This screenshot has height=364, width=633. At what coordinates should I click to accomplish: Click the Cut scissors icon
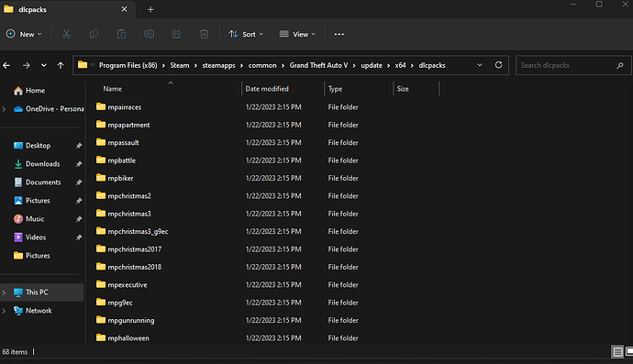pyautogui.click(x=66, y=34)
